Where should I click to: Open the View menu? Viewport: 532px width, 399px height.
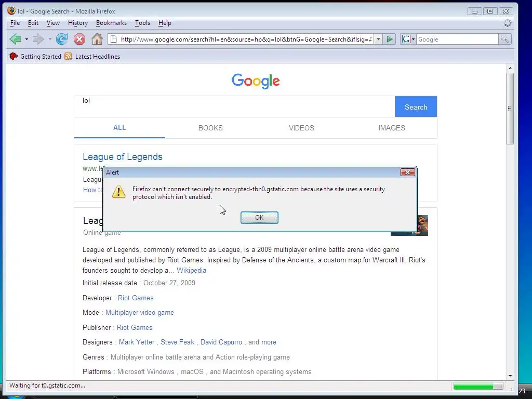(53, 23)
